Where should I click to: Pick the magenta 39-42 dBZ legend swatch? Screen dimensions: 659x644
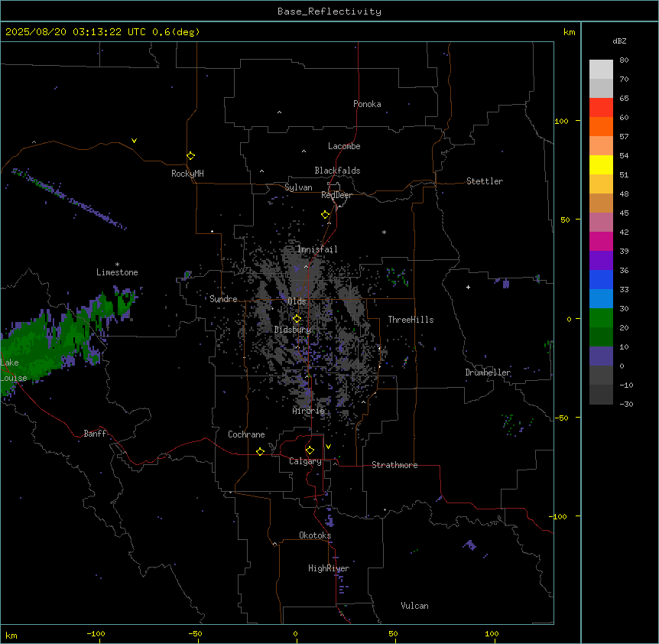(601, 241)
